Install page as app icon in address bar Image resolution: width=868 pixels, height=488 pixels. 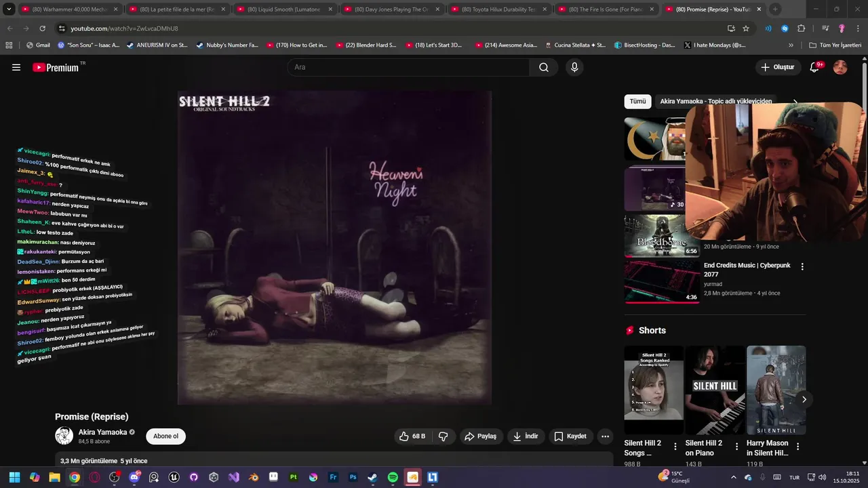[x=731, y=28]
